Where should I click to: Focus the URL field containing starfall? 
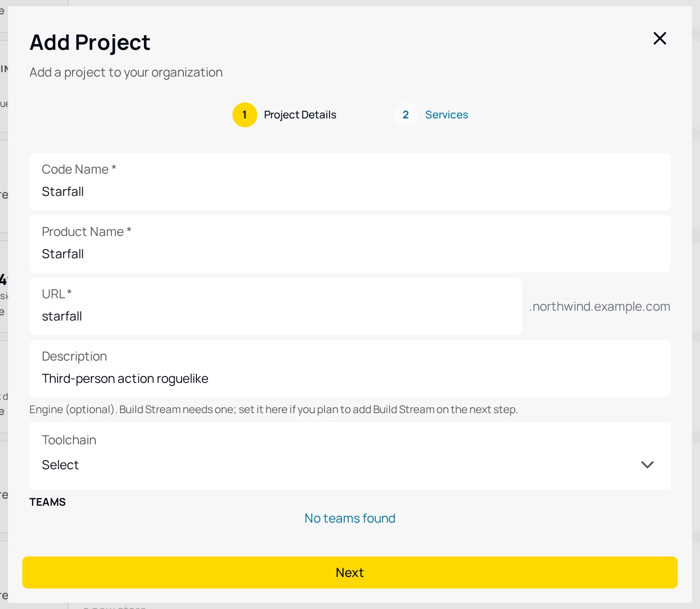276,306
